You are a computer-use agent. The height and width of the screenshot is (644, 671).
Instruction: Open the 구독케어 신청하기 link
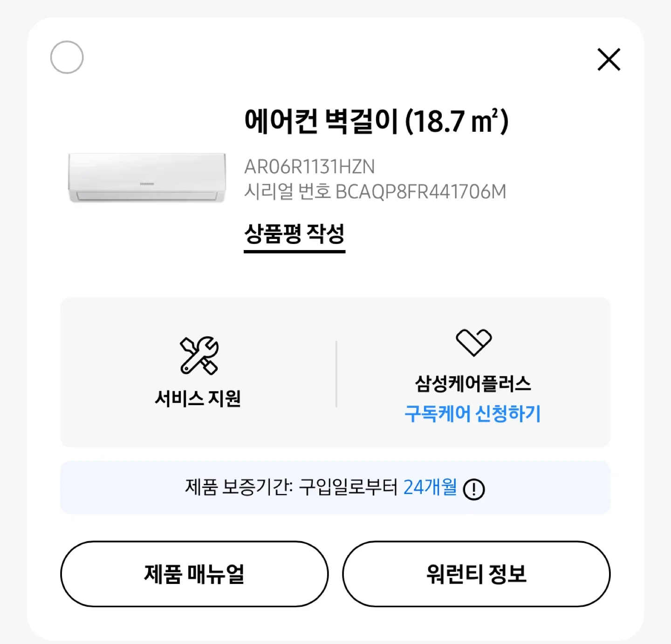pyautogui.click(x=472, y=414)
